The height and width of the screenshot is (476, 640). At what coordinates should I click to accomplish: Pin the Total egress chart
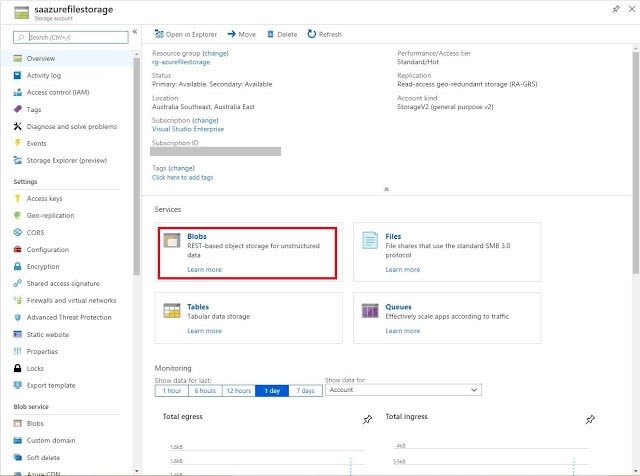pyautogui.click(x=367, y=419)
